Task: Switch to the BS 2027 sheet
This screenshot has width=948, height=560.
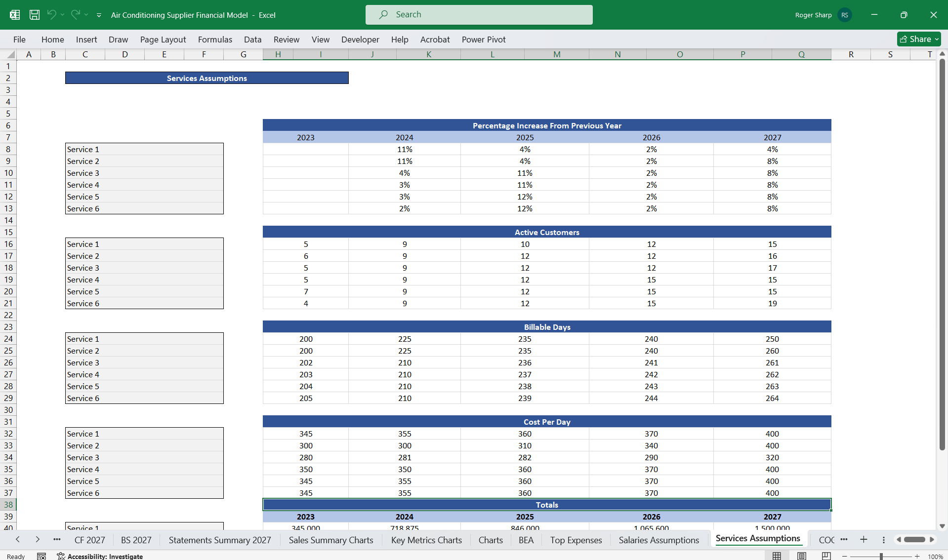Action: point(136,540)
